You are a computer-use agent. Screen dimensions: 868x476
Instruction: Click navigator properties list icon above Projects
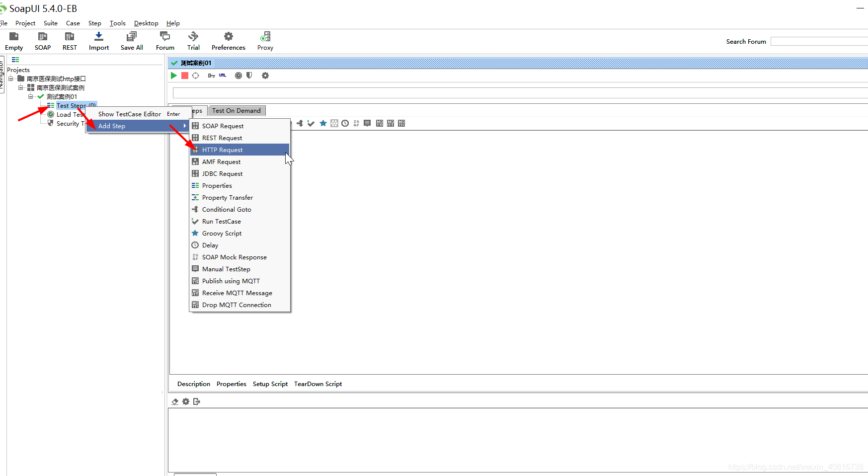point(15,60)
